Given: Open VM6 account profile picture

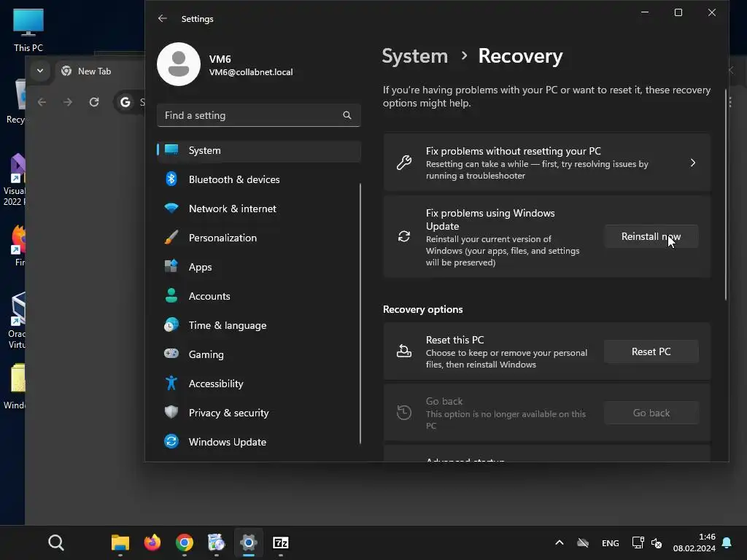Looking at the screenshot, I should tap(179, 64).
